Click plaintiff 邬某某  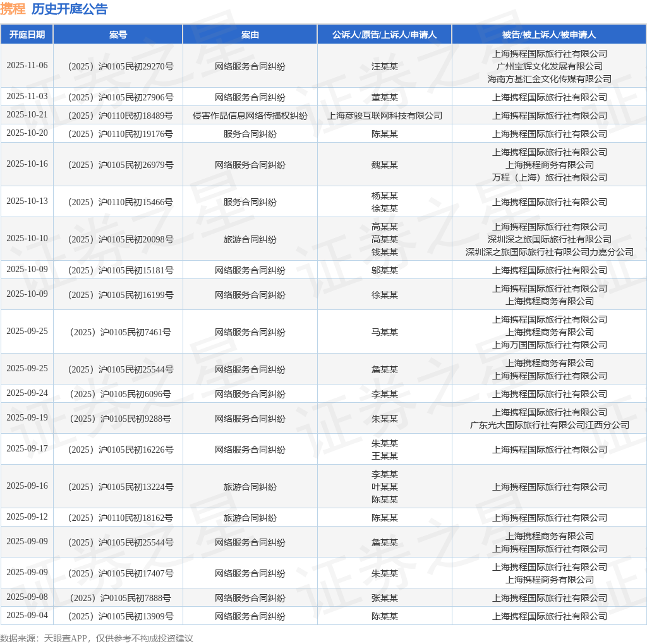pyautogui.click(x=385, y=270)
